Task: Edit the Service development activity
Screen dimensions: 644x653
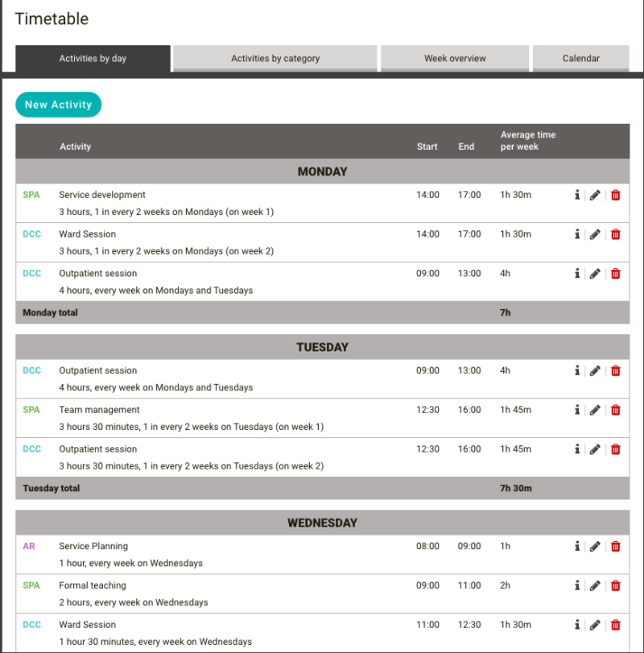Action: click(x=596, y=195)
